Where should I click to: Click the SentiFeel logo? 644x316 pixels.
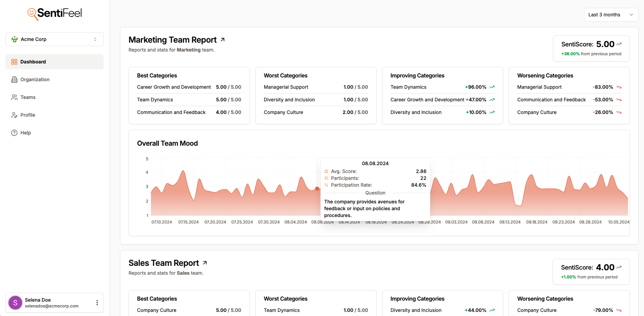click(x=54, y=13)
